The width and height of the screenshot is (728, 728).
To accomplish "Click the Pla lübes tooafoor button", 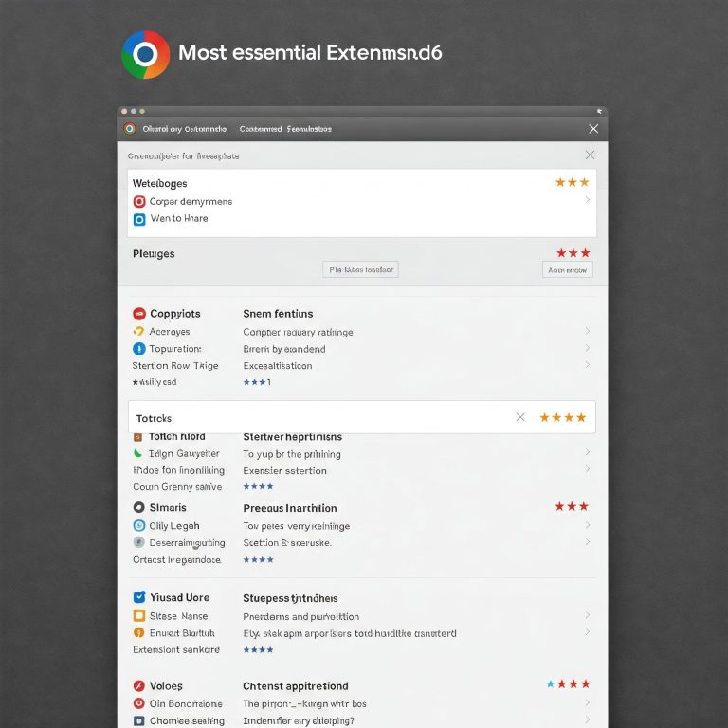I will coord(361,269).
